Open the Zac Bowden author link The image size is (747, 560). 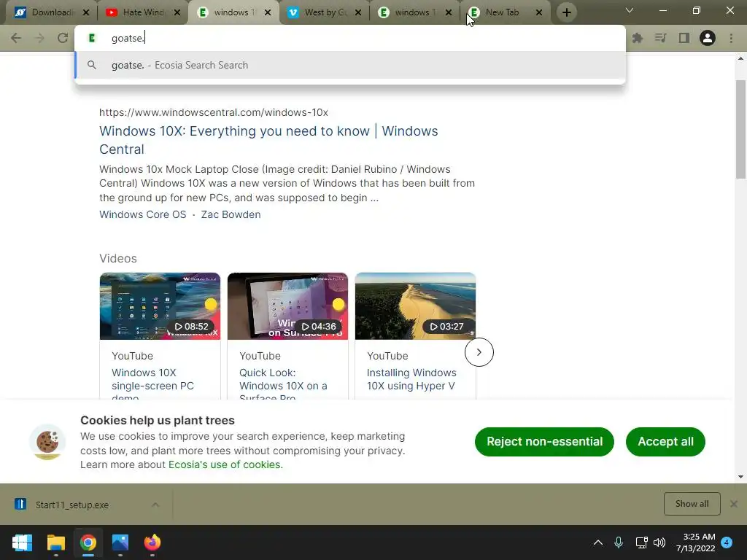click(231, 215)
